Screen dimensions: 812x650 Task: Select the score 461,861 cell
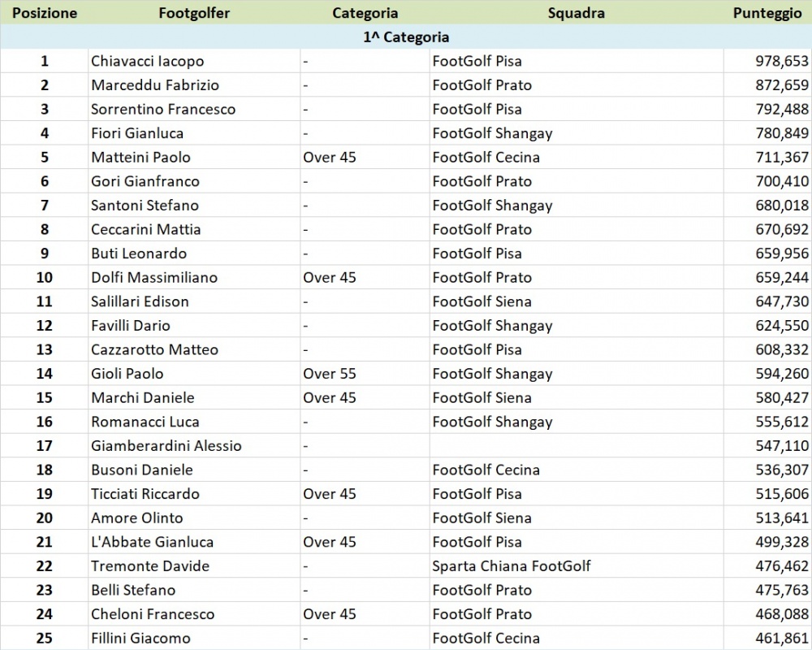pos(767,638)
